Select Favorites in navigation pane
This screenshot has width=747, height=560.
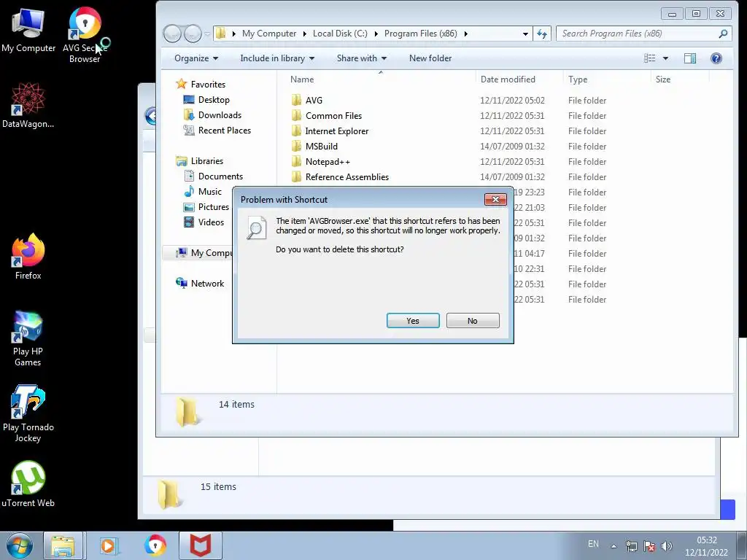pyautogui.click(x=208, y=85)
